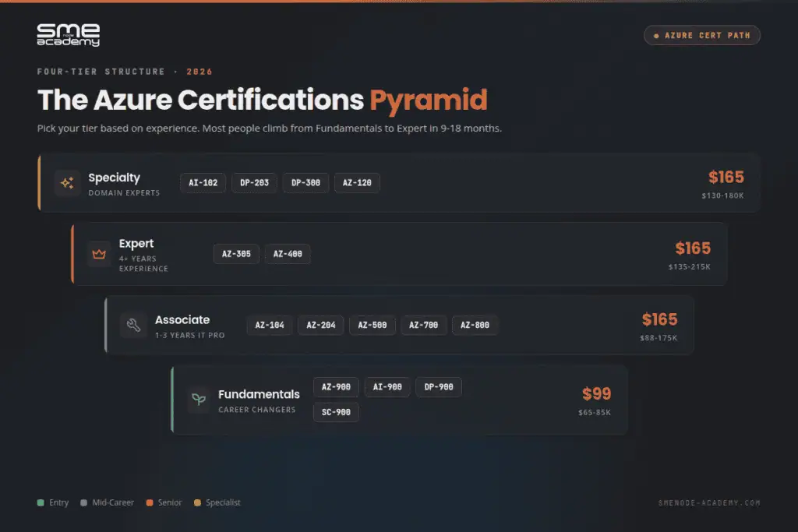Choose the AZ-700 chip

(424, 325)
